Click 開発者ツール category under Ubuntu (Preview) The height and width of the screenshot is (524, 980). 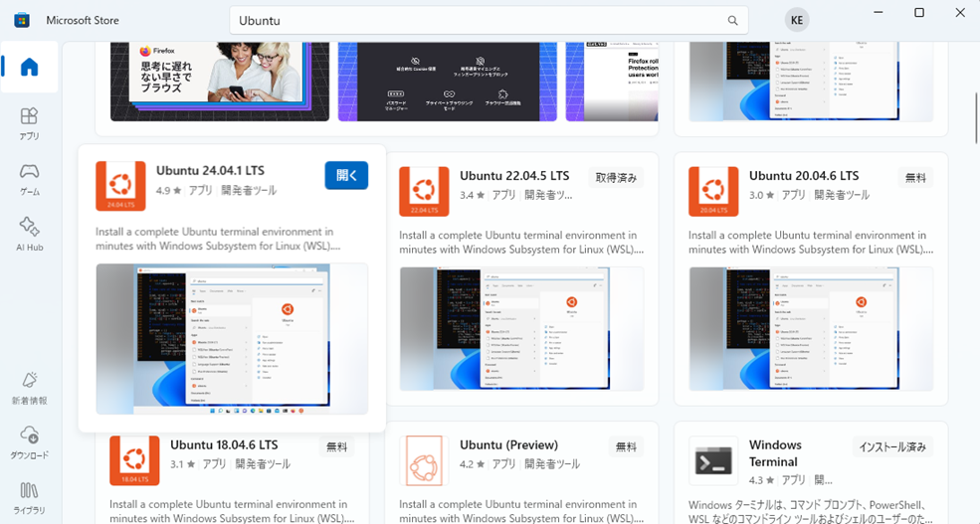(552, 464)
